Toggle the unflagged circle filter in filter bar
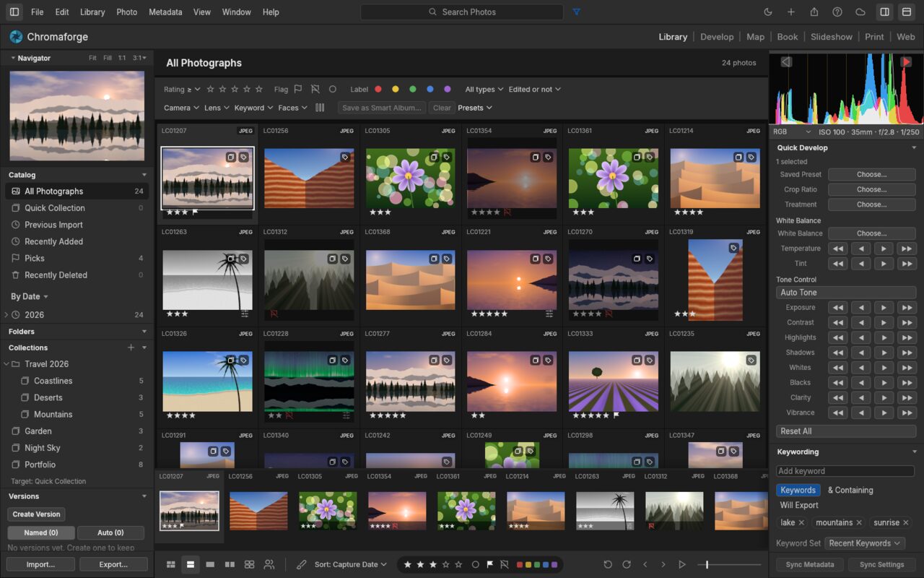This screenshot has height=578, width=924. pos(333,90)
